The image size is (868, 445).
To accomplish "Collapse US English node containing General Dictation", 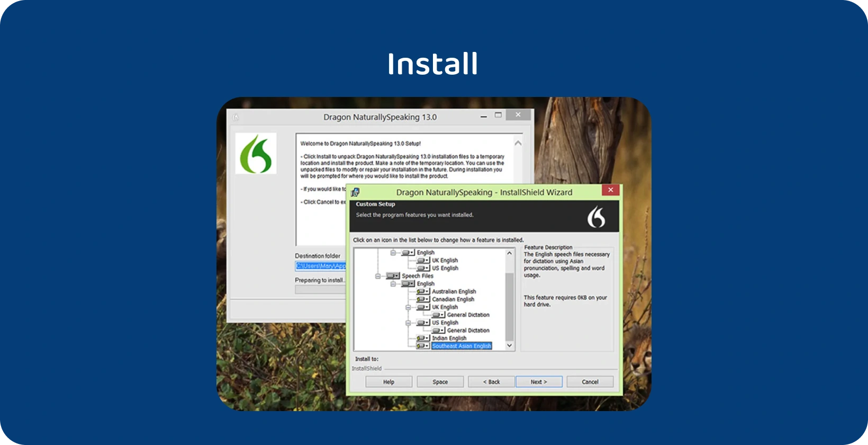I will pyautogui.click(x=408, y=323).
